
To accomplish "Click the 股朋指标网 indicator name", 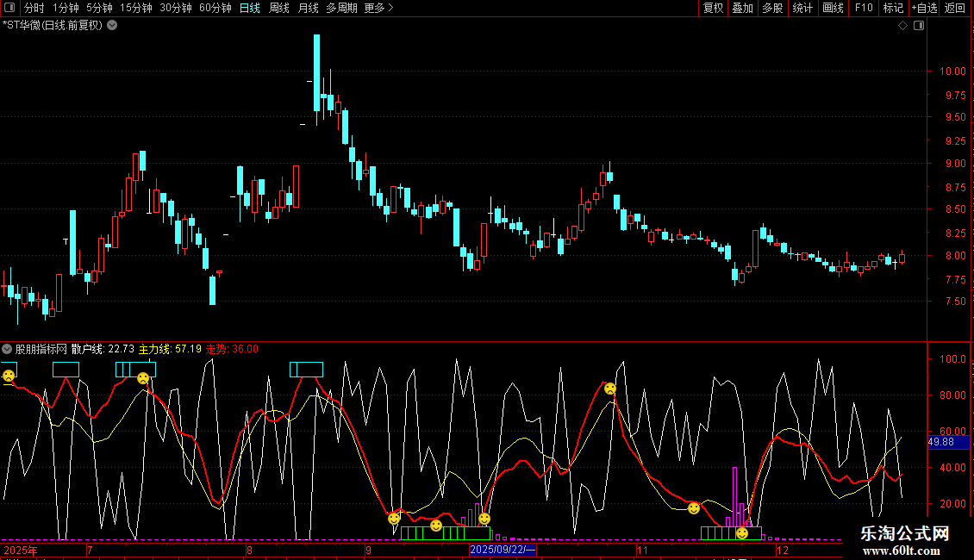I will pyautogui.click(x=41, y=349).
